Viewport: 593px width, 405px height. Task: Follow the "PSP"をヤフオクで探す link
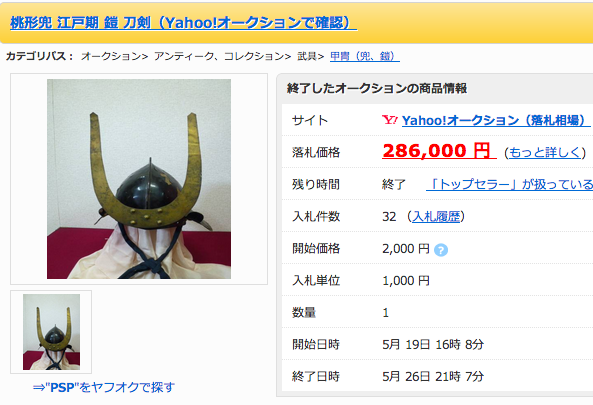(104, 387)
